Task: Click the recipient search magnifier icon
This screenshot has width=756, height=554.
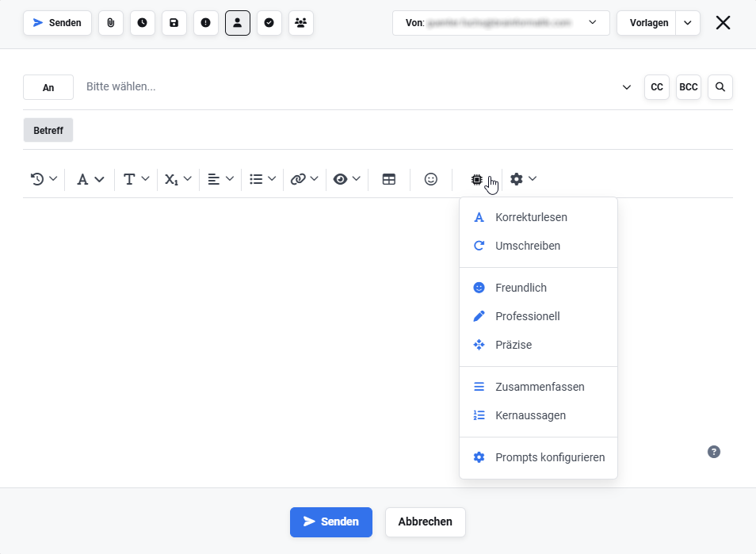Action: [720, 87]
